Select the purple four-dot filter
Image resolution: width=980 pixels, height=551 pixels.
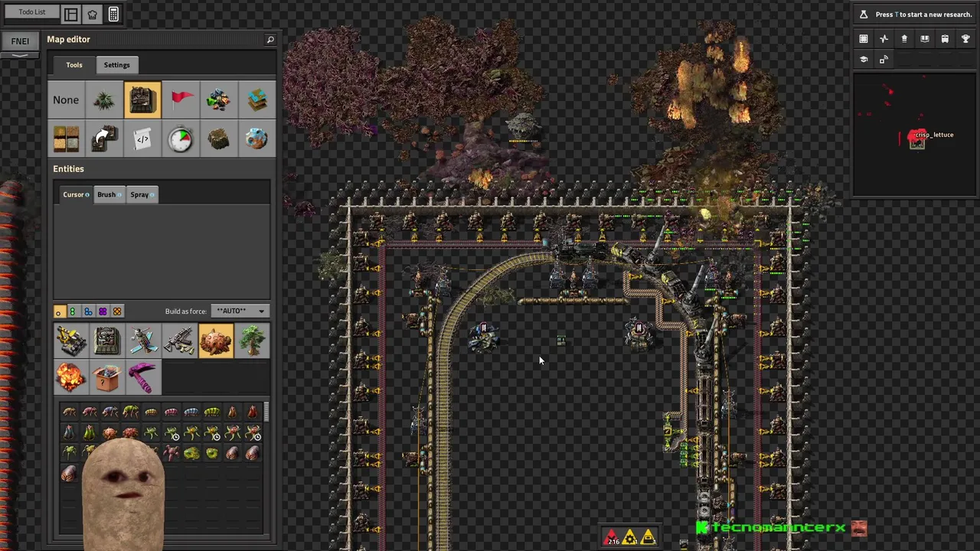tap(103, 311)
